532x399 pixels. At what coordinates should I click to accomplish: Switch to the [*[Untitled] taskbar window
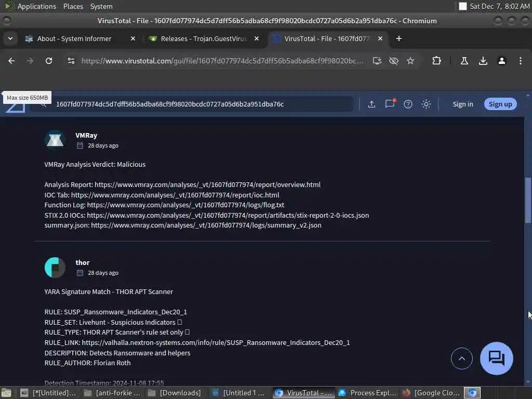pyautogui.click(x=48, y=393)
